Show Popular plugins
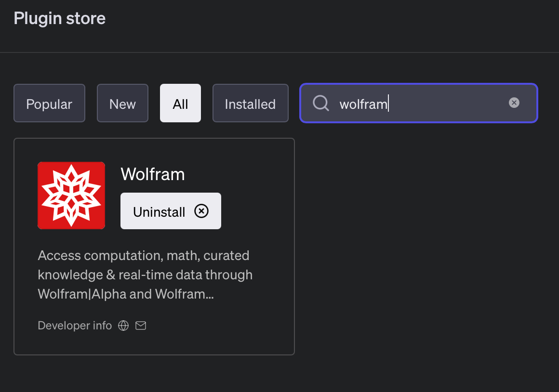The image size is (559, 392). pyautogui.click(x=49, y=103)
